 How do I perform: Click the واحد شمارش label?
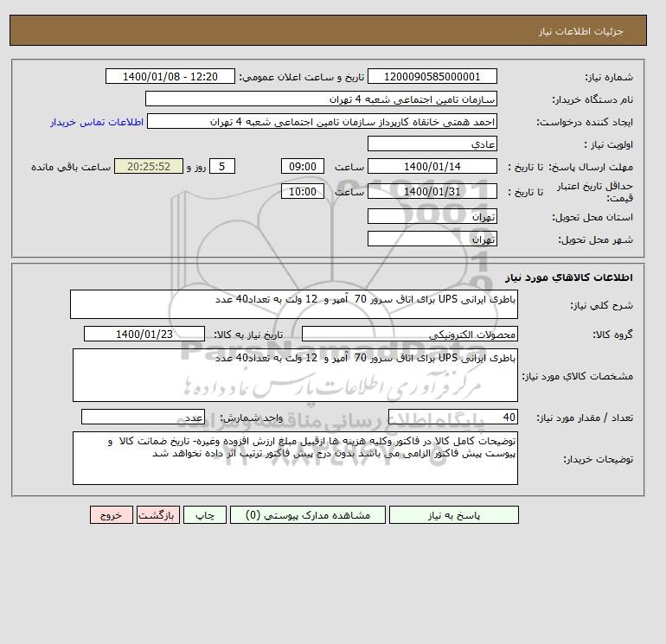[251, 418]
